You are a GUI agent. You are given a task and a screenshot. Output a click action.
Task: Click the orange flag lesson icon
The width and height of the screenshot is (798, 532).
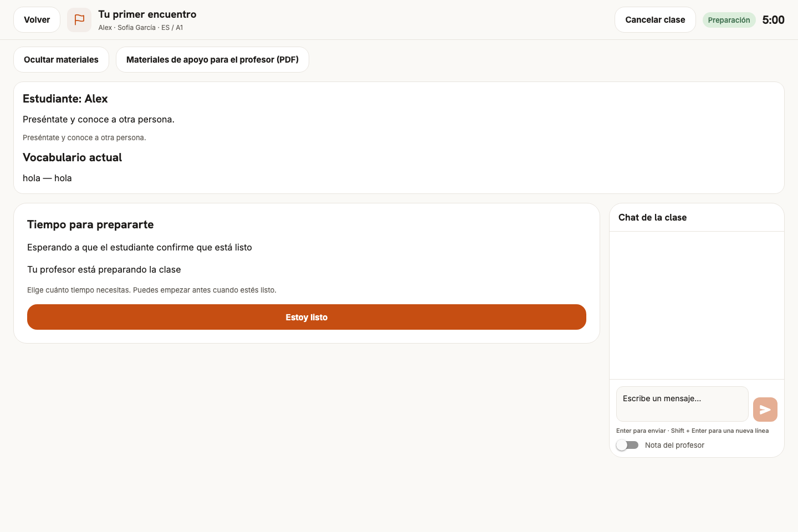[x=79, y=20]
